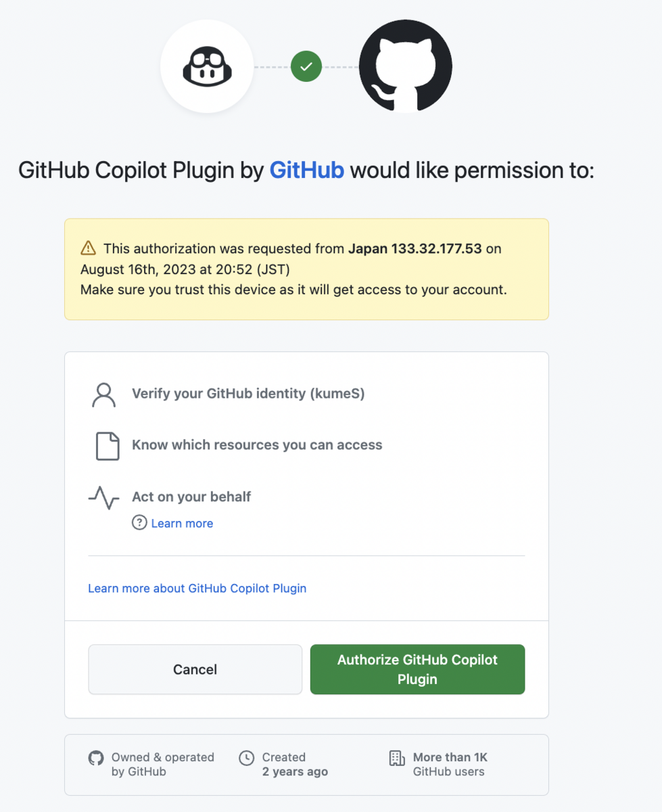662x812 pixels.
Task: Click the question mark help icon
Action: [x=139, y=522]
